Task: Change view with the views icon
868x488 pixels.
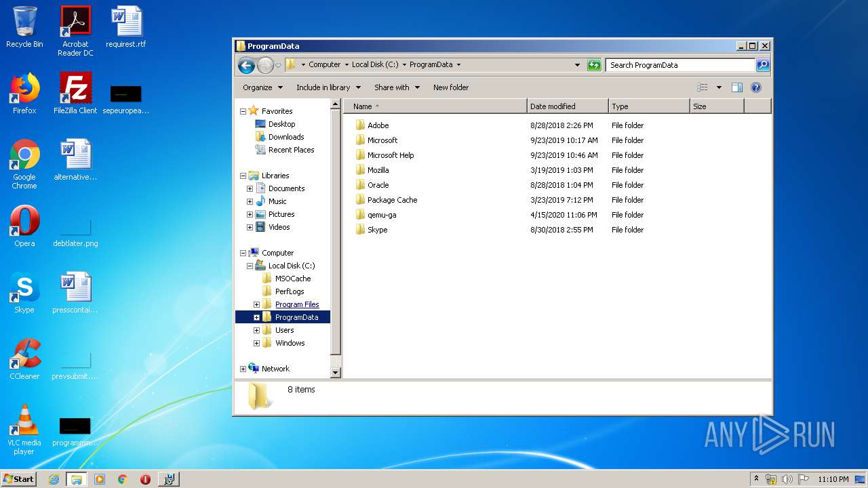Action: (703, 87)
